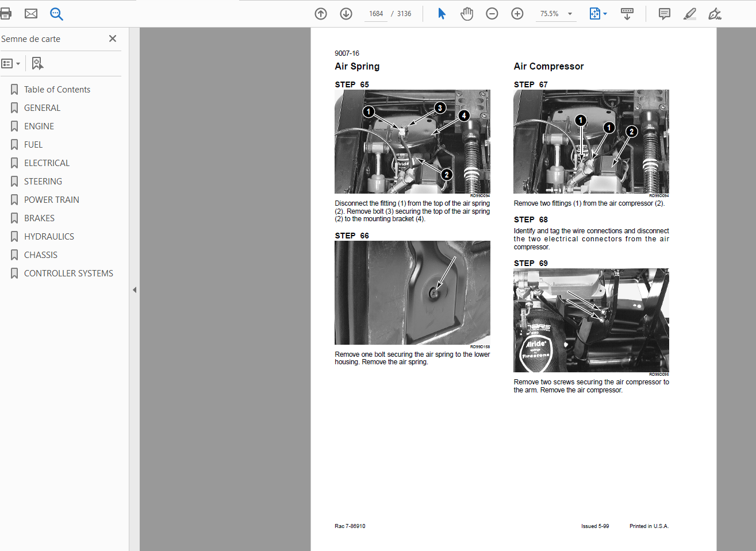The image size is (756, 551).
Task: Click the page number input field
Action: [x=376, y=14]
